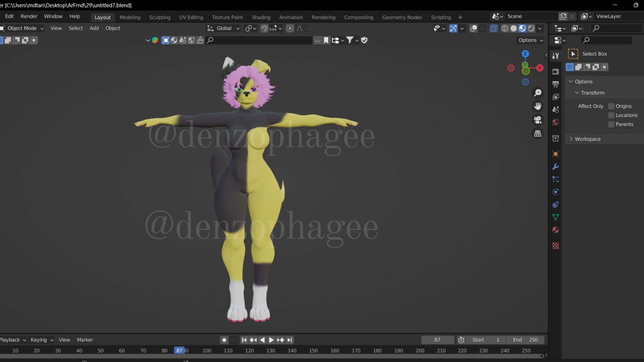Expand the Workspace panel
The height and width of the screenshot is (362, 644).
(587, 139)
